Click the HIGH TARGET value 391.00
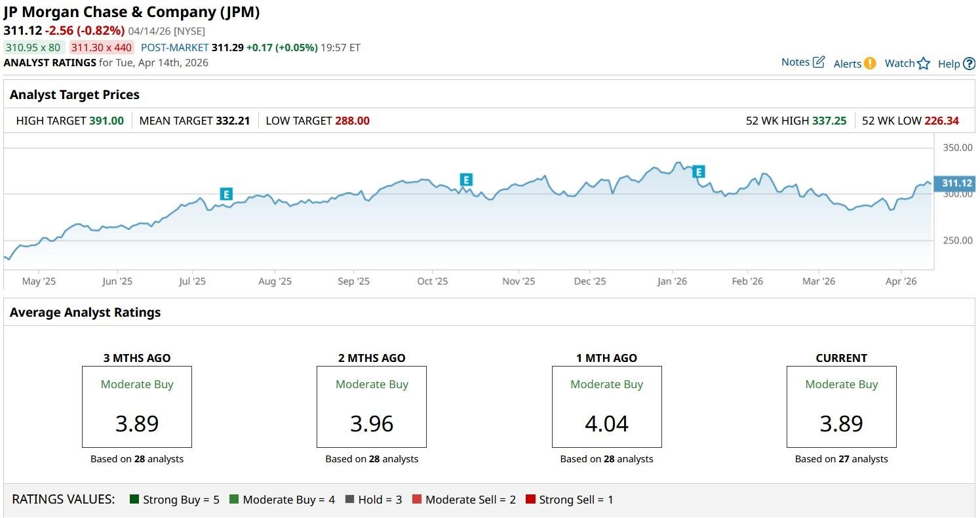Screen dimensions: 980x518 pos(106,121)
